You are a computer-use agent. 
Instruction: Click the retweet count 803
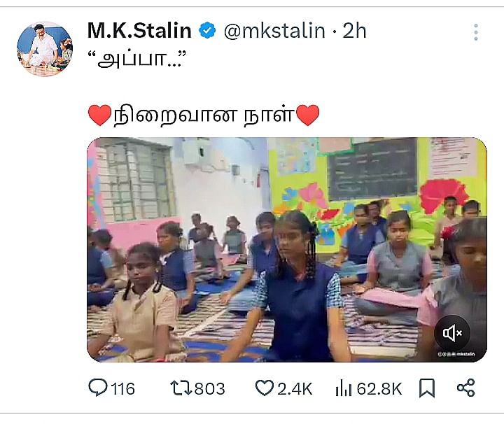click(209, 388)
